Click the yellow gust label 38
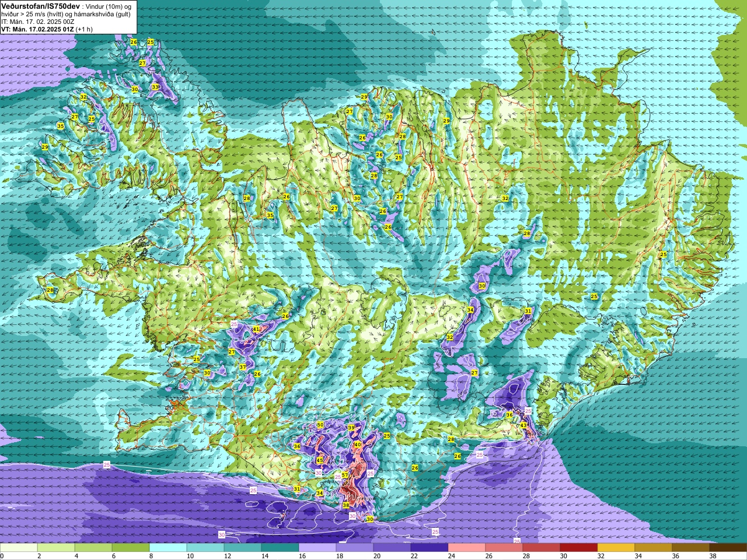Viewport: 747px width, 560px height. coord(345,505)
